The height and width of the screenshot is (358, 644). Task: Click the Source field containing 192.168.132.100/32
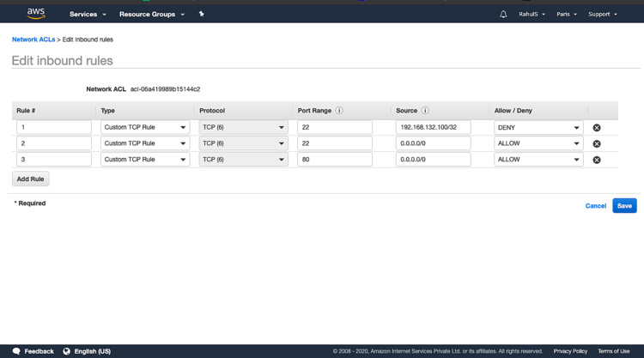pos(433,127)
